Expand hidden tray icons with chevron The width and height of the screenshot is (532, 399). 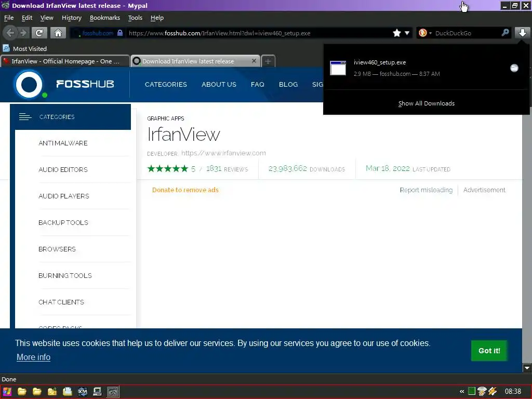[462, 392]
